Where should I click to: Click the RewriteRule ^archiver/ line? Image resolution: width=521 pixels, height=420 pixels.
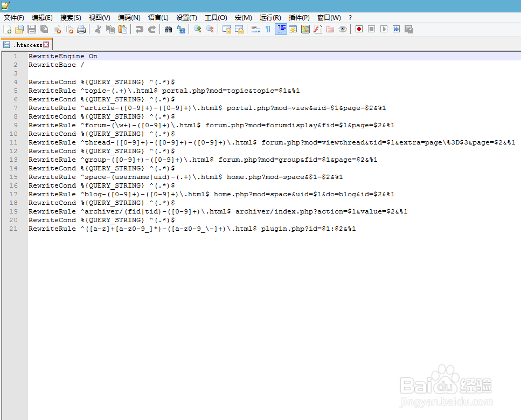click(x=218, y=212)
